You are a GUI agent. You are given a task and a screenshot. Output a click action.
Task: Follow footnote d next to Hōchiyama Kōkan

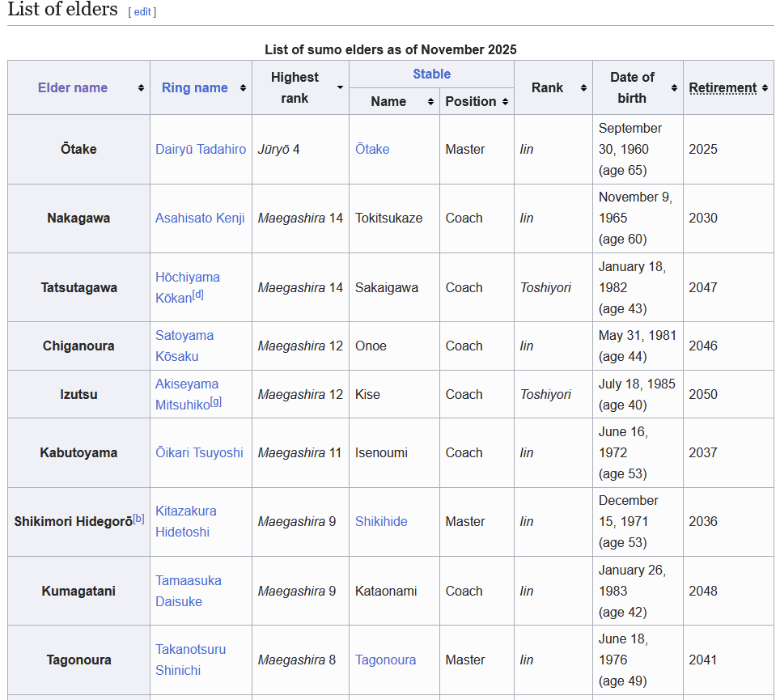tap(197, 295)
